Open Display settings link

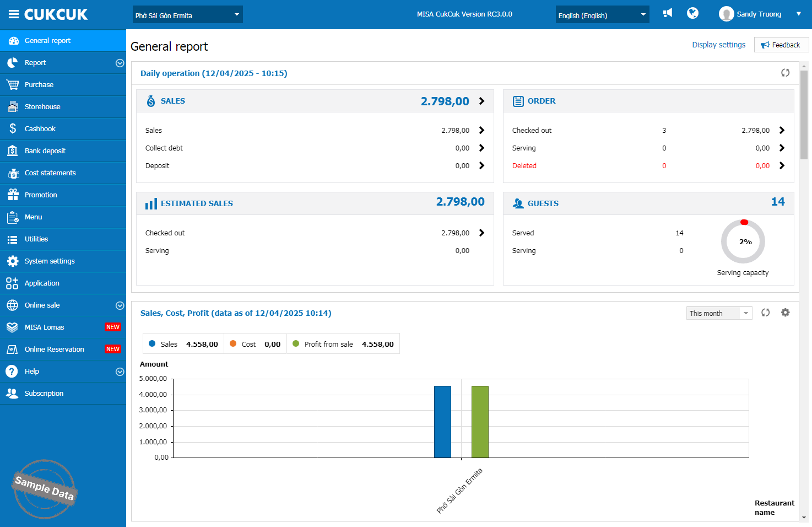[x=718, y=45]
